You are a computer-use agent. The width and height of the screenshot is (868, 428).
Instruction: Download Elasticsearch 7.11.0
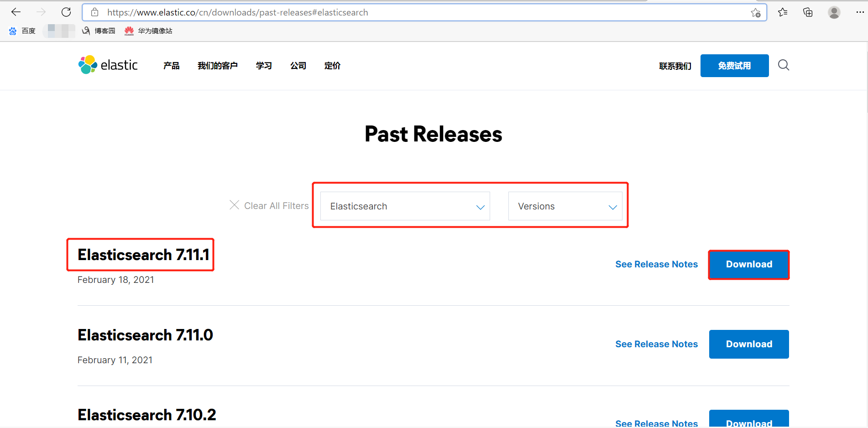click(749, 344)
